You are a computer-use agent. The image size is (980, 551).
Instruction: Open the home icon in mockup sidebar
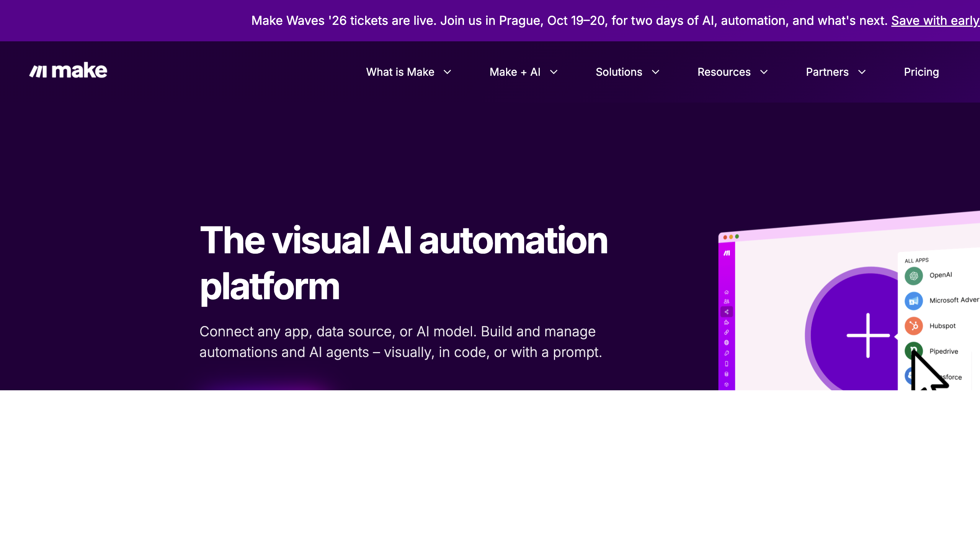pyautogui.click(x=726, y=292)
